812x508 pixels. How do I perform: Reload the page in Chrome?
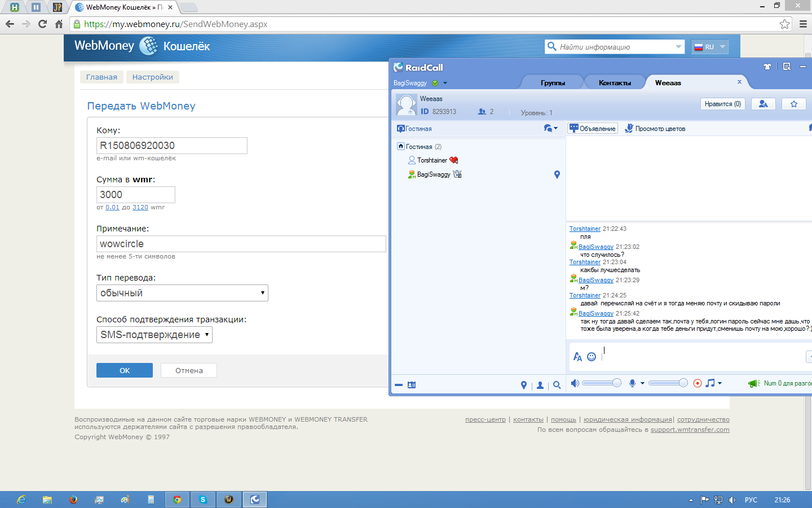(42, 24)
